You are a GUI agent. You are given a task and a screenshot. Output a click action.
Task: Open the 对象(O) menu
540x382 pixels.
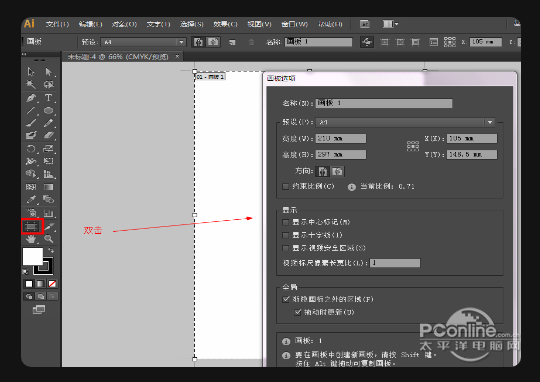124,24
